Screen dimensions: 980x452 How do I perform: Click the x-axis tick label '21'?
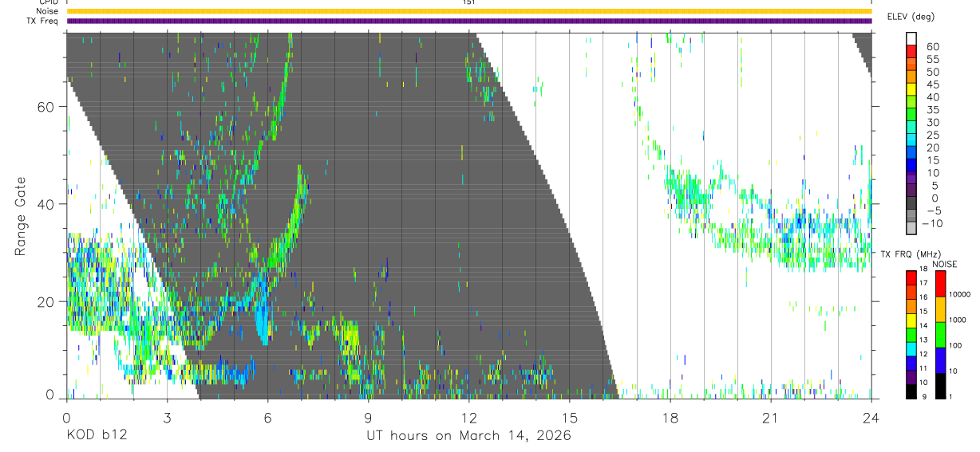coord(770,418)
